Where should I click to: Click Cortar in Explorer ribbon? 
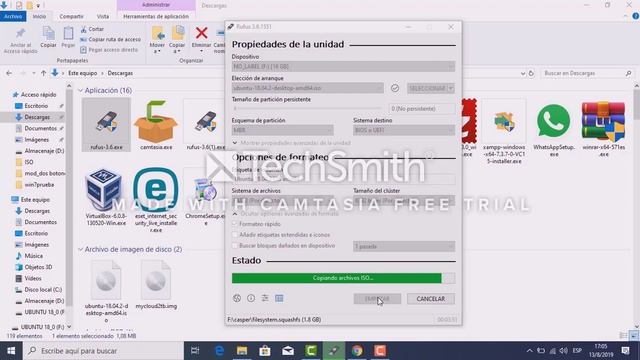click(92, 29)
